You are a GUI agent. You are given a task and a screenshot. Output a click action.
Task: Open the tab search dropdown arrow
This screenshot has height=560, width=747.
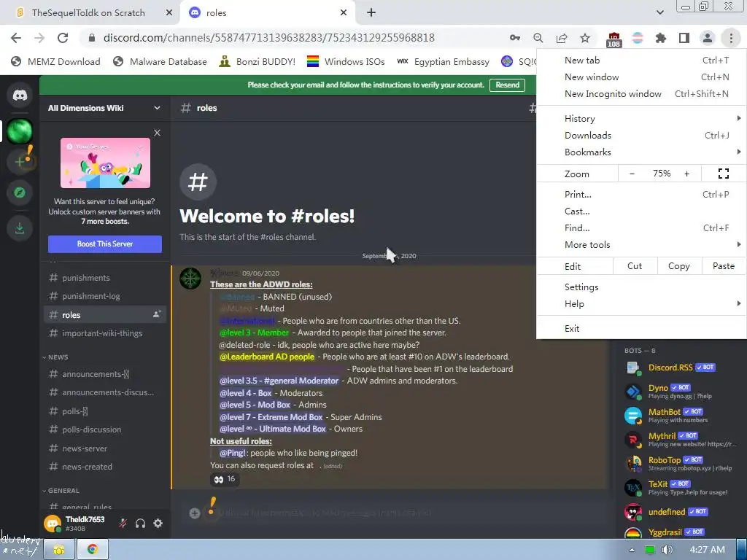click(659, 12)
